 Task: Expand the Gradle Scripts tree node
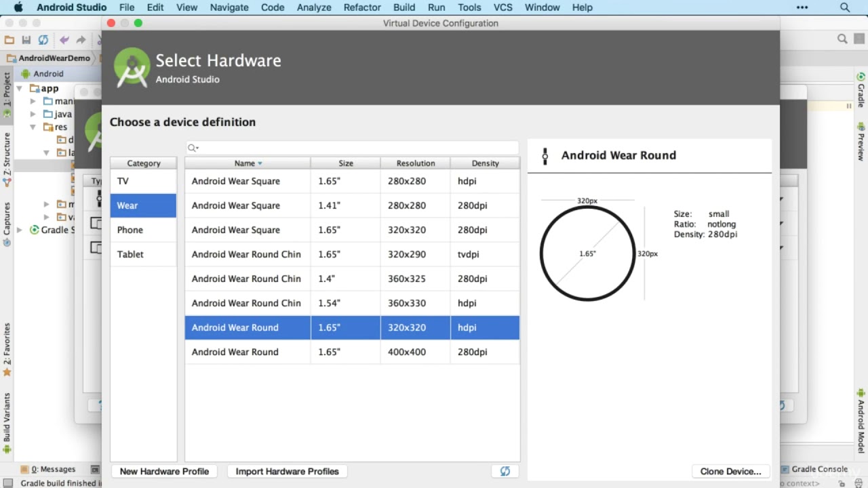20,230
